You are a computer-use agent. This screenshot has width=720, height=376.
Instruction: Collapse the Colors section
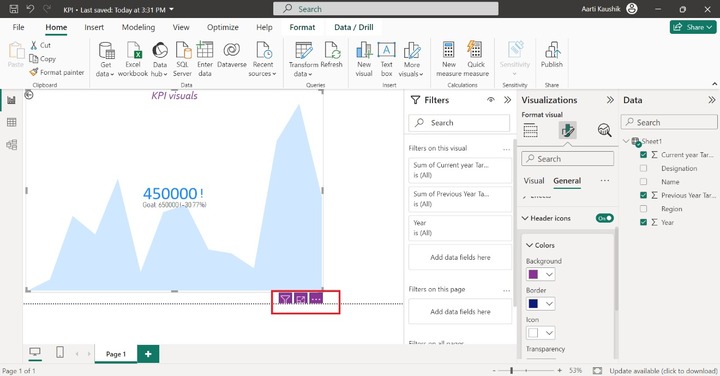(529, 245)
